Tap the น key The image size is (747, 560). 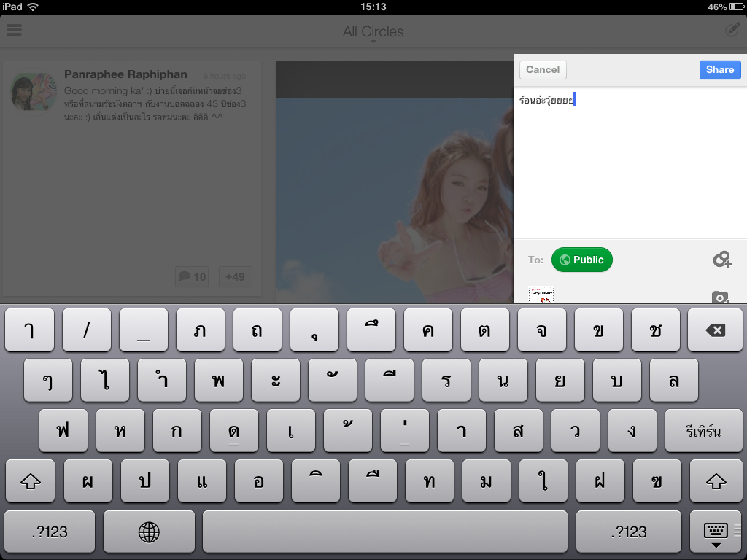[x=503, y=381]
